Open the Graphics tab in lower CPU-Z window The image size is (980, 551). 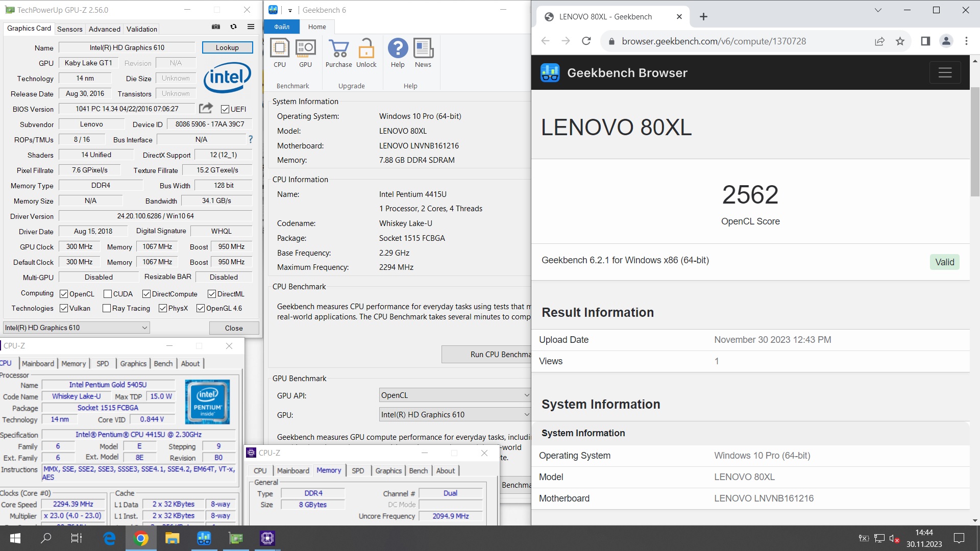pos(388,471)
